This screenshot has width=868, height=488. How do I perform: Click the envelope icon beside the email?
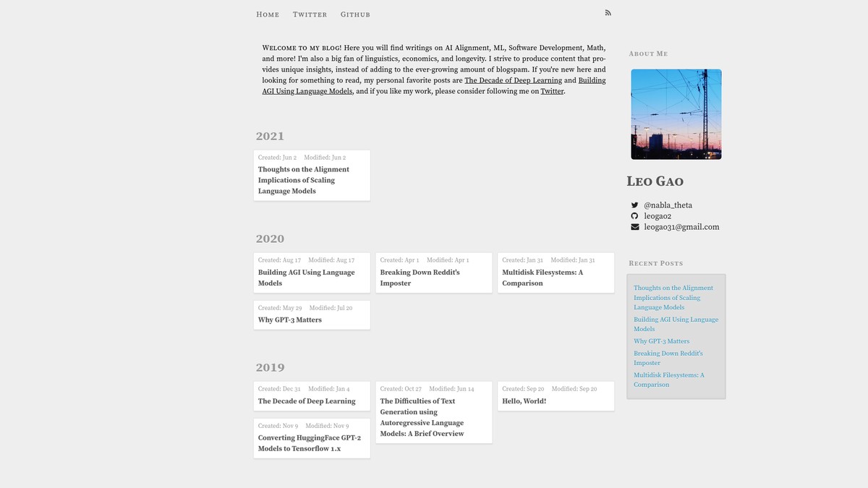tap(634, 227)
